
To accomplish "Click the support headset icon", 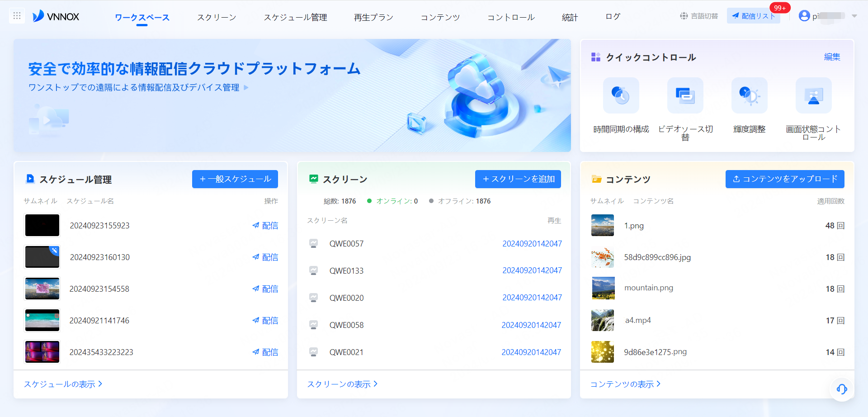I will click(841, 389).
